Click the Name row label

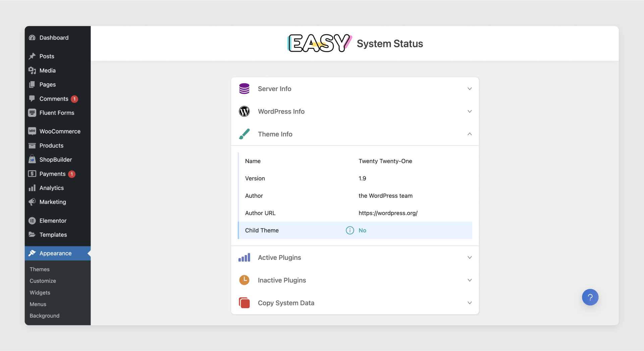(x=253, y=161)
